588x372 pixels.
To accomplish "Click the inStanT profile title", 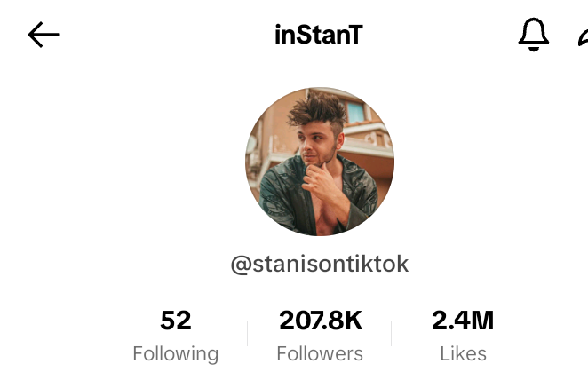I will coord(319,35).
